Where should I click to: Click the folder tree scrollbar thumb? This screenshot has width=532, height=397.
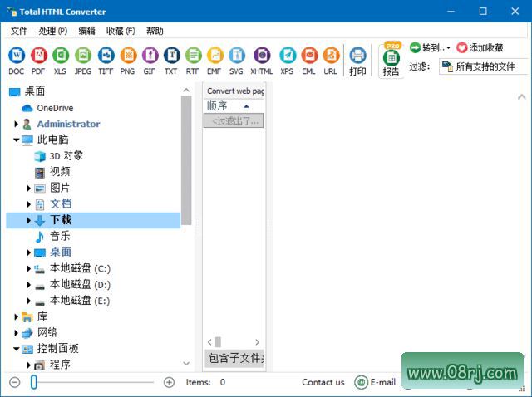point(186,160)
